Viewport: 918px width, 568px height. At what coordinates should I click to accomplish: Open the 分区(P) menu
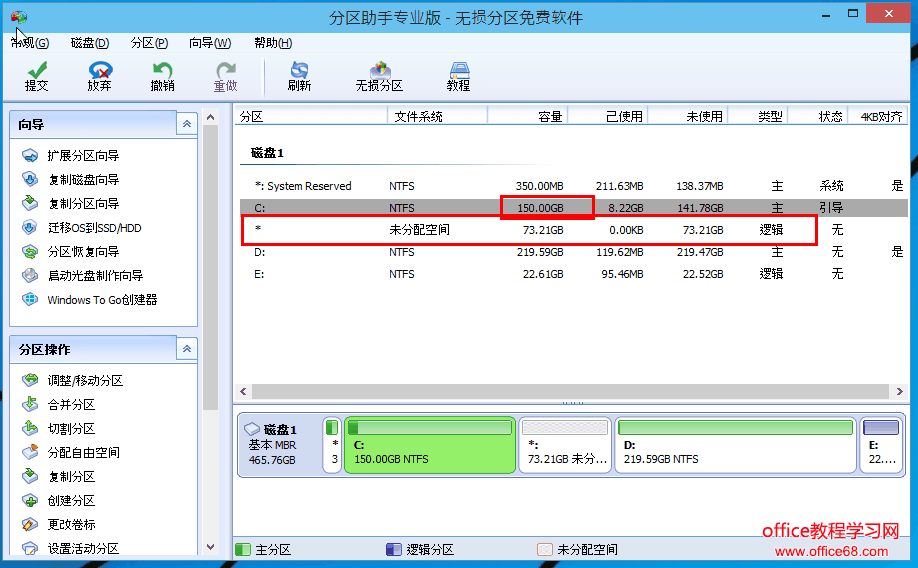pyautogui.click(x=149, y=43)
